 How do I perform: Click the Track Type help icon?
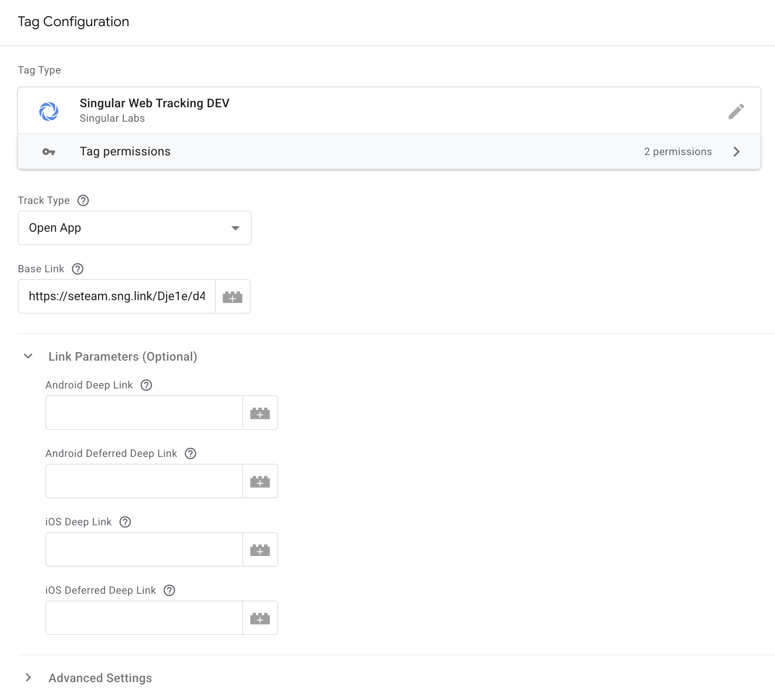coord(83,200)
